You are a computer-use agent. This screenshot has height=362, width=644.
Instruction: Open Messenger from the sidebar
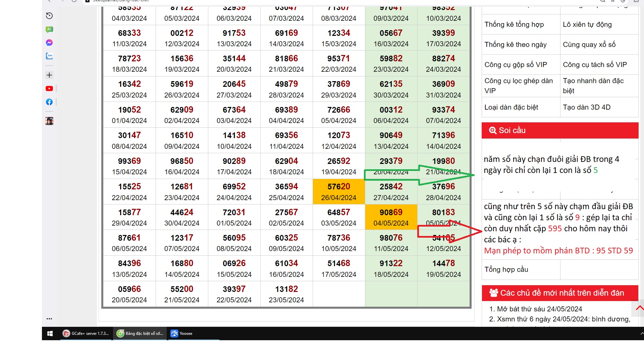point(49,43)
